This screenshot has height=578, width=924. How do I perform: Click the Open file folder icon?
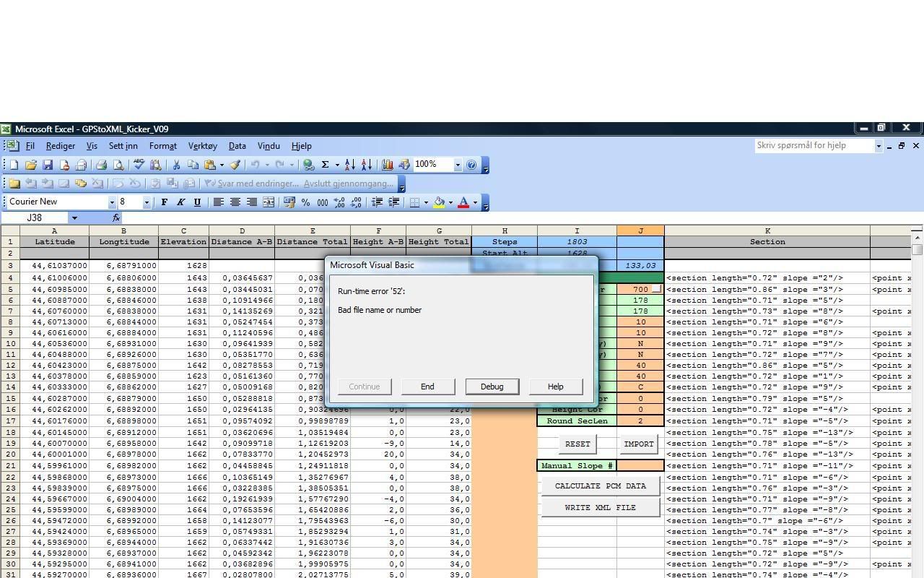point(31,165)
